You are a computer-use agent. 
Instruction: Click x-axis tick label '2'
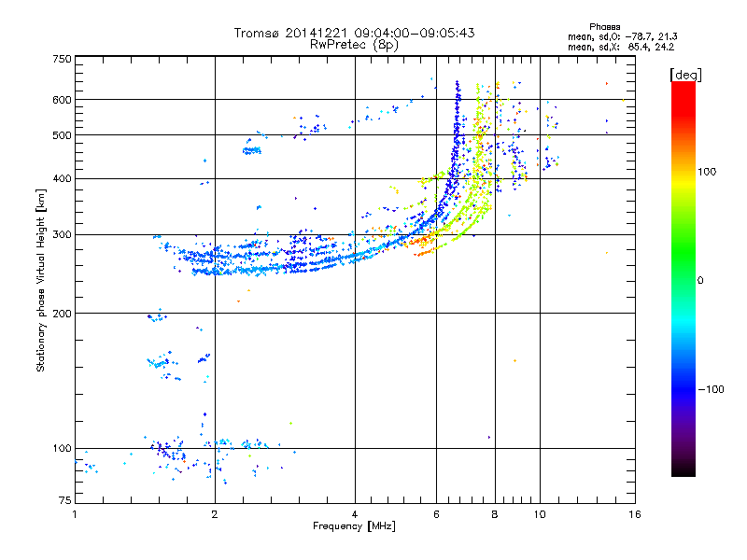click(215, 514)
